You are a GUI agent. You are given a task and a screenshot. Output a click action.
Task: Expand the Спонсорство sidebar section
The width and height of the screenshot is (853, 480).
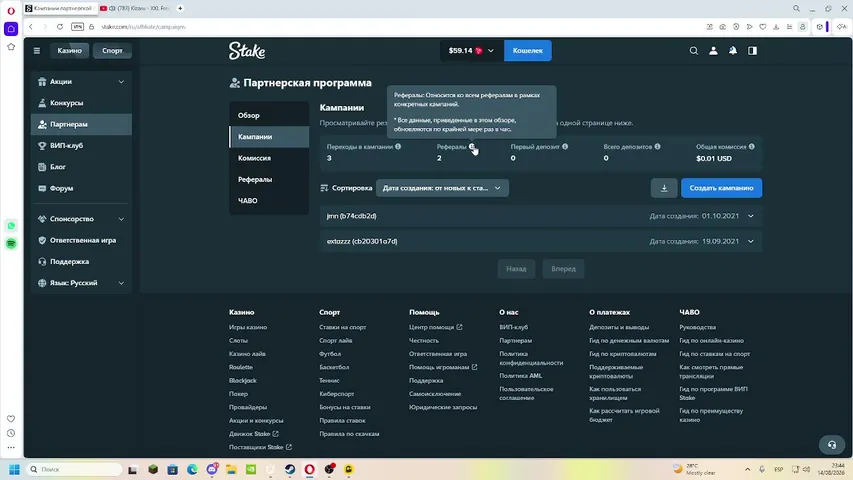(x=82, y=219)
